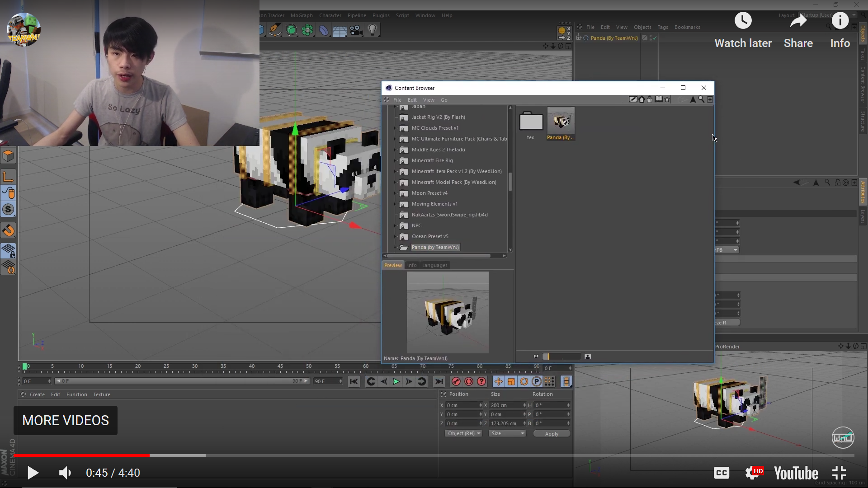The image size is (868, 488).
Task: Toggle Parameter keyframe recording
Action: pos(537,382)
